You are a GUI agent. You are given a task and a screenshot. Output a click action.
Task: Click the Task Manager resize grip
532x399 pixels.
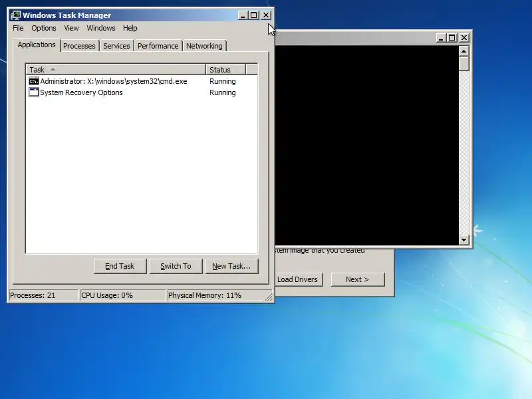pos(269,297)
